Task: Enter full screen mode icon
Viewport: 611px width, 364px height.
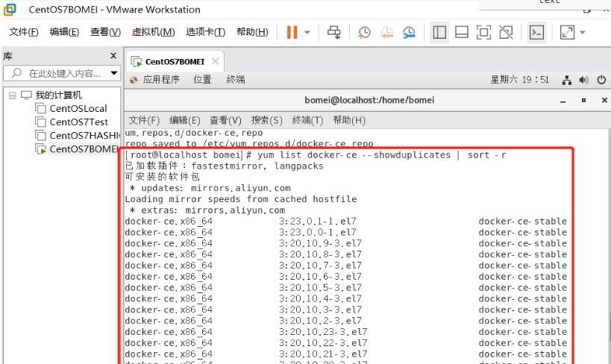Action: 483,32
